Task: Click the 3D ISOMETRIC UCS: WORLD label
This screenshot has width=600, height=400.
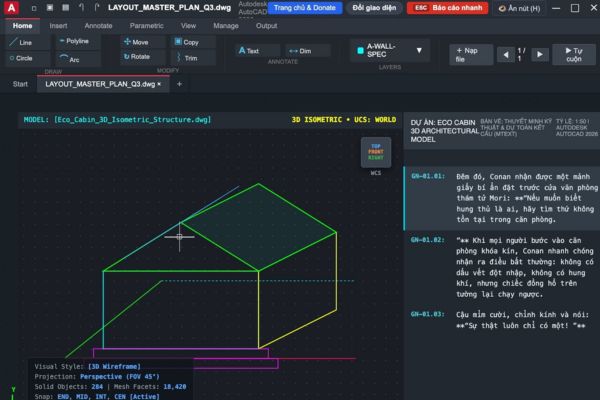Action: pyautogui.click(x=344, y=119)
